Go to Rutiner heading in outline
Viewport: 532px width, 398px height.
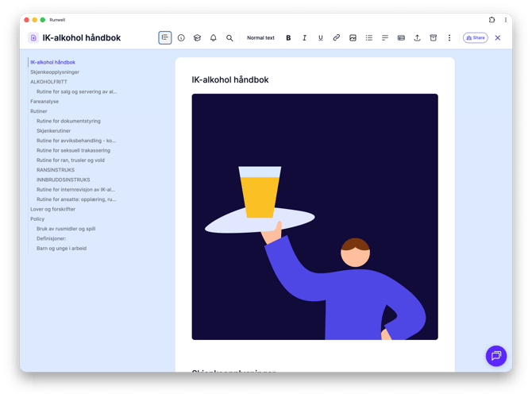pos(39,111)
